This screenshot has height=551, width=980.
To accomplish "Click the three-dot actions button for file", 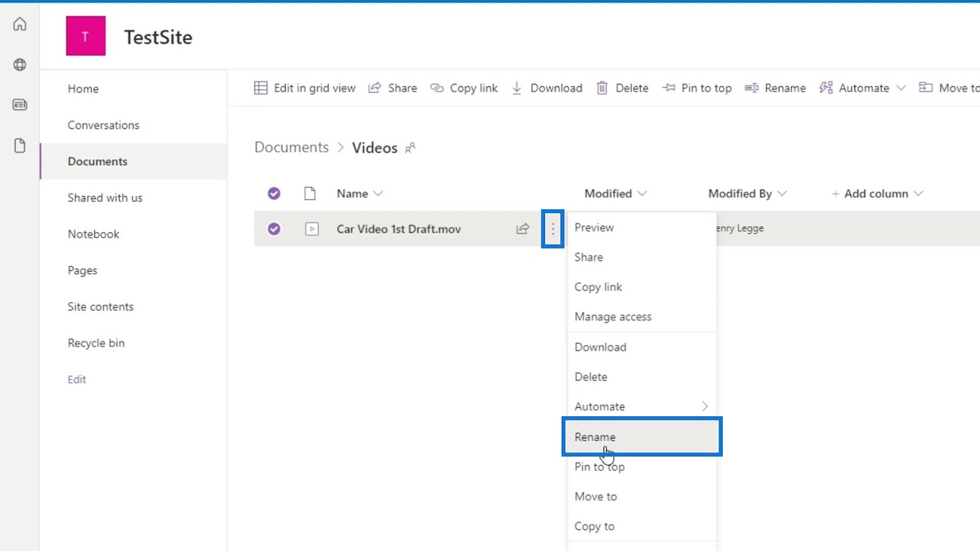I will [x=552, y=229].
